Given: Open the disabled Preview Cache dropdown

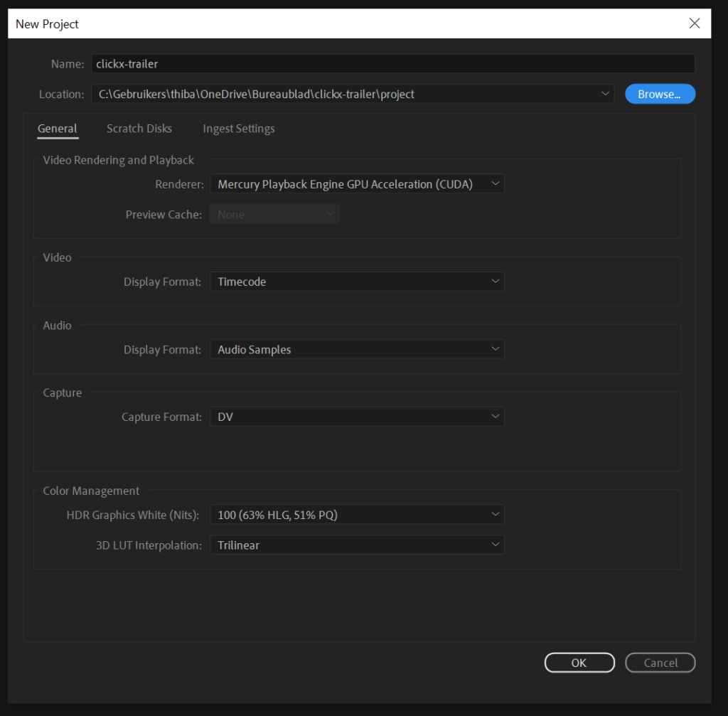Looking at the screenshot, I should click(x=274, y=214).
